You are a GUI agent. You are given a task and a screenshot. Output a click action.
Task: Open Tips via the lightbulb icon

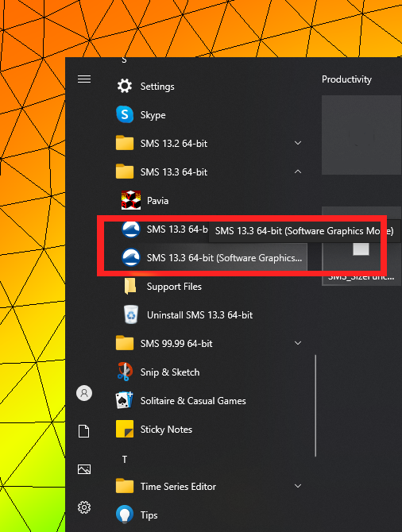tap(125, 515)
